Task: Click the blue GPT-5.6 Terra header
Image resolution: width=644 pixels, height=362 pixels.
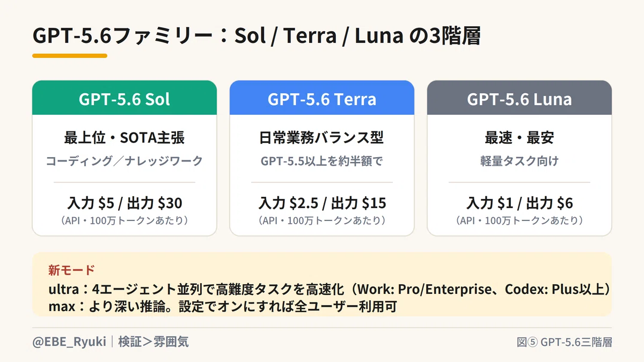Action: point(322,98)
